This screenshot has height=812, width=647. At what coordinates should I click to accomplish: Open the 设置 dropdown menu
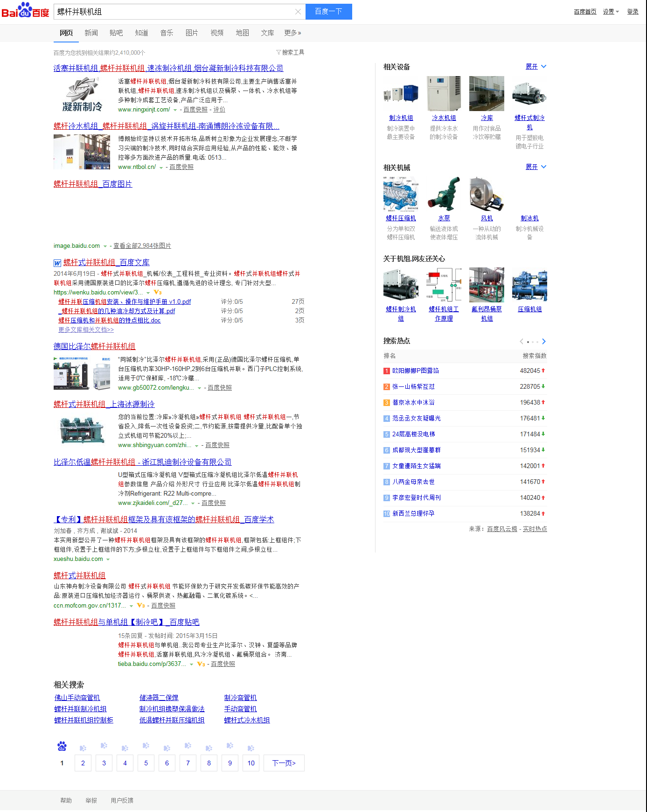pos(611,12)
